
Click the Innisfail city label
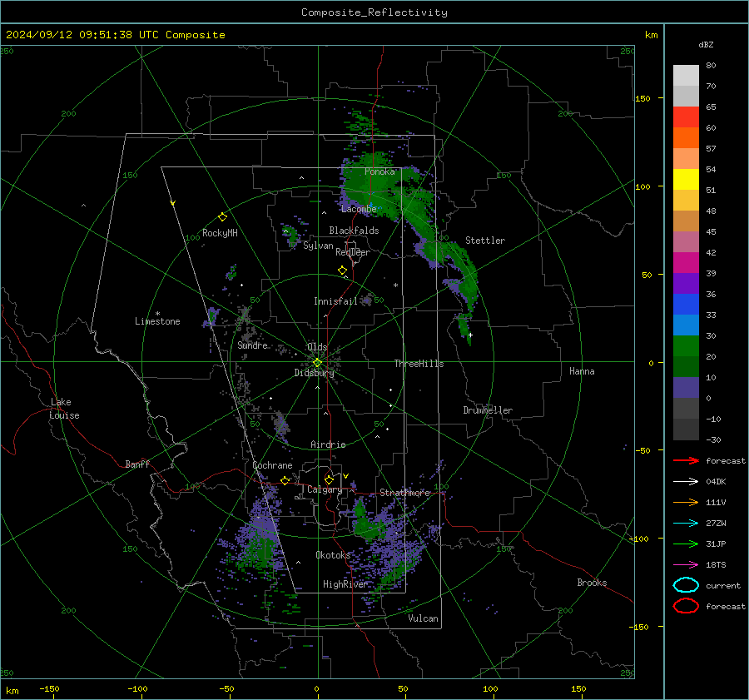coord(335,301)
